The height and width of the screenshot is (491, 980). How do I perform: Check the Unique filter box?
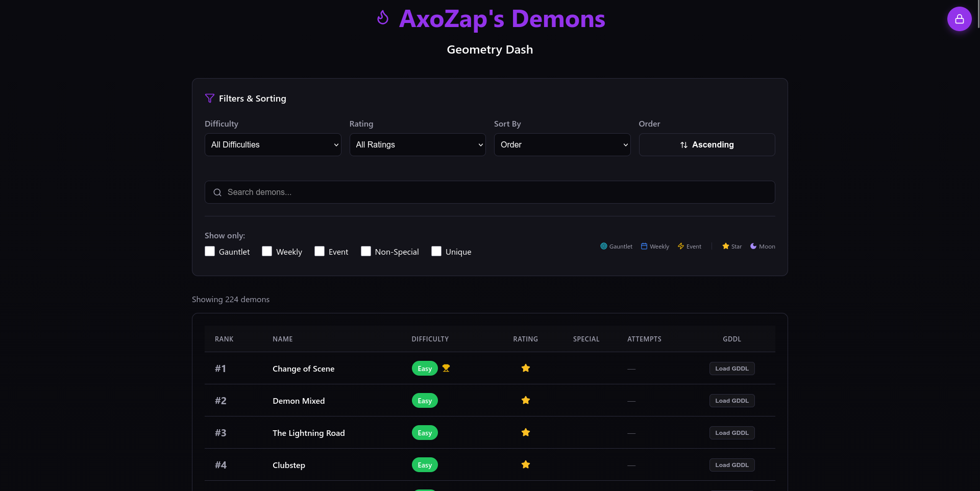click(x=436, y=251)
